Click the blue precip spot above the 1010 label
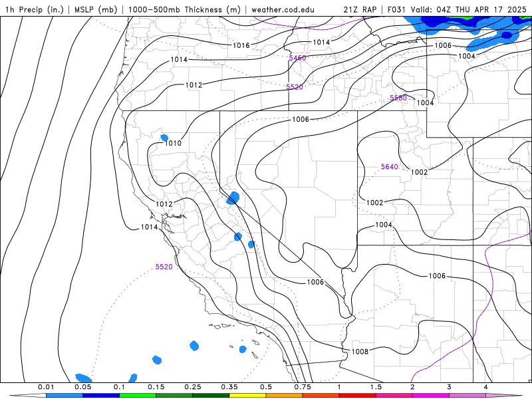The width and height of the screenshot is (532, 399). [x=164, y=138]
